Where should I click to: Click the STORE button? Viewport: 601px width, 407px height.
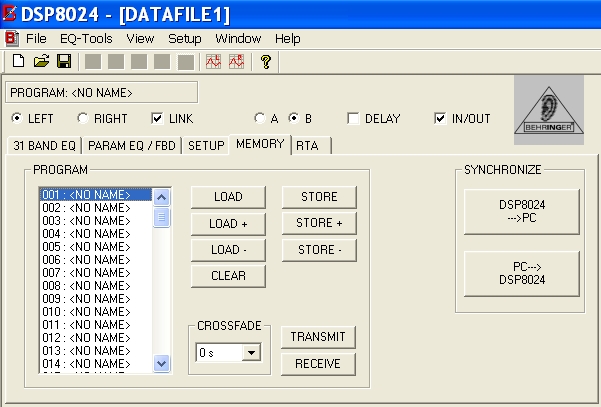click(319, 197)
